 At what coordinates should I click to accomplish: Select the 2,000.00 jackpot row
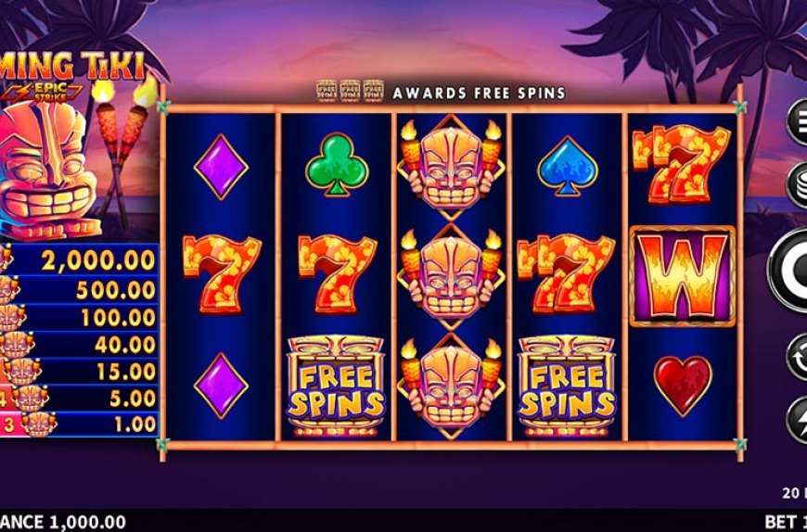point(79,260)
